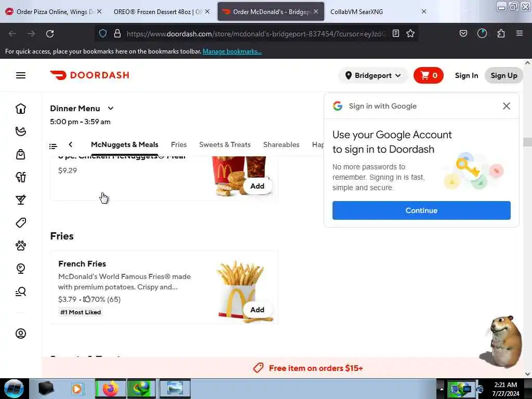Open Browse All search icon in sidebar
The height and width of the screenshot is (399, 532).
click(21, 291)
